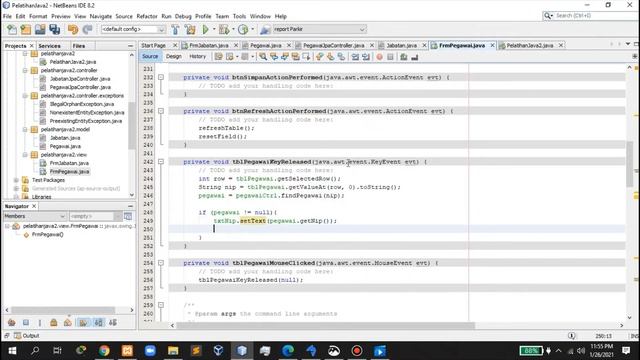The height and width of the screenshot is (360, 640).
Task: Click the Clean and Build icon
Action: coord(190,29)
